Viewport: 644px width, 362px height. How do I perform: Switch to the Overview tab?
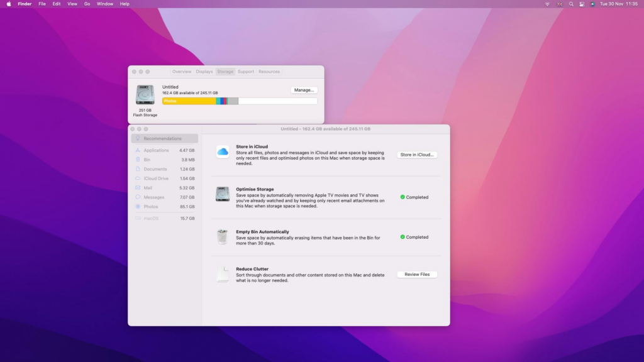click(182, 72)
